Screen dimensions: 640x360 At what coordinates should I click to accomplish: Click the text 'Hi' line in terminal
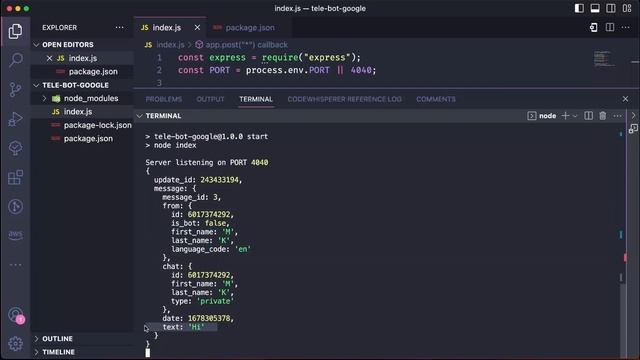click(183, 327)
